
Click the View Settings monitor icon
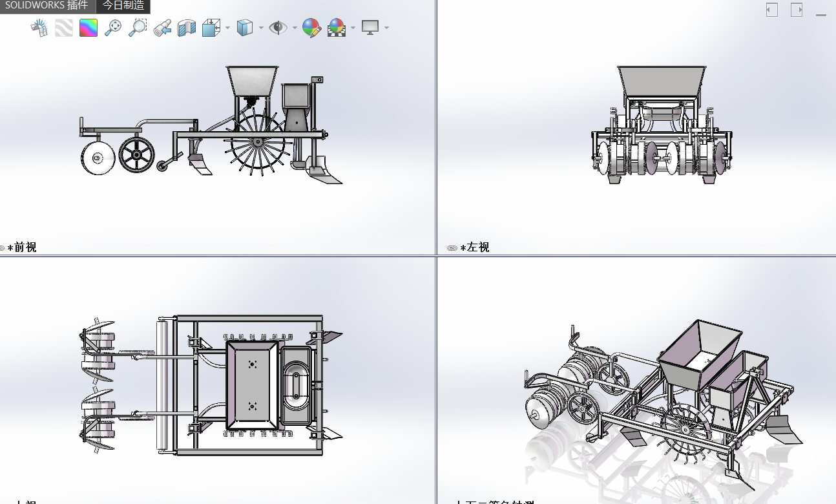[x=370, y=28]
